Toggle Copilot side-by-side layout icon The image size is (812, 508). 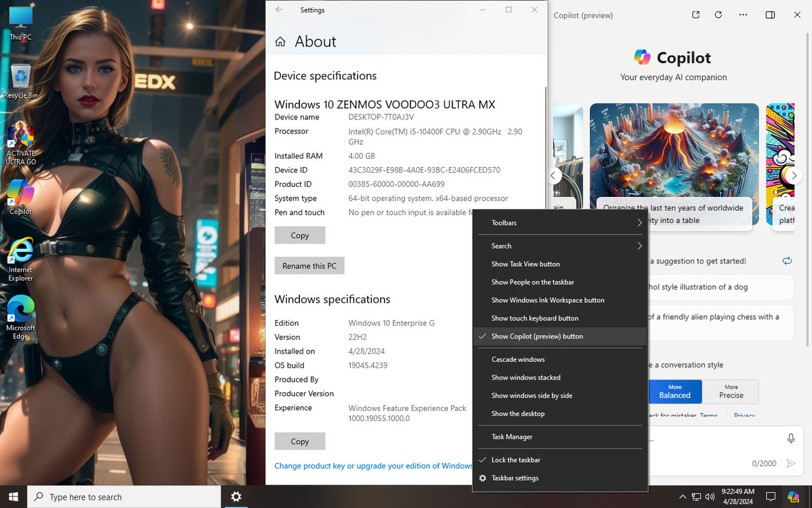point(770,15)
